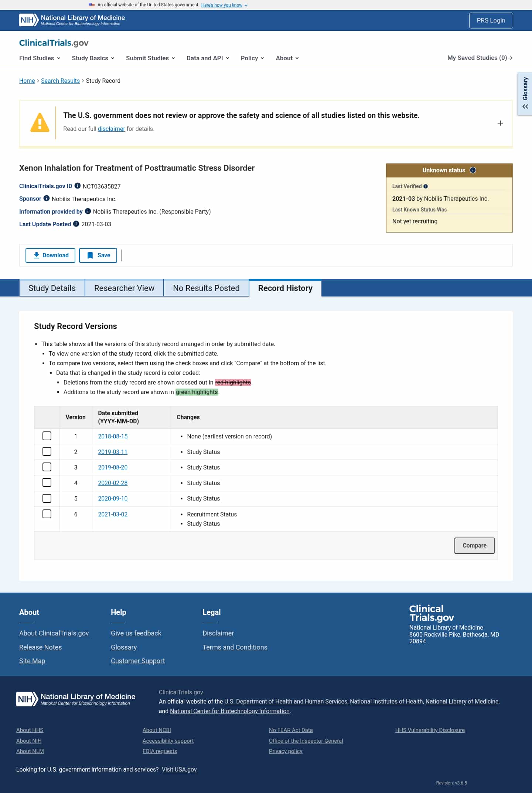Open the About dropdown menu
Viewport: 532px width, 793px height.
[x=287, y=58]
